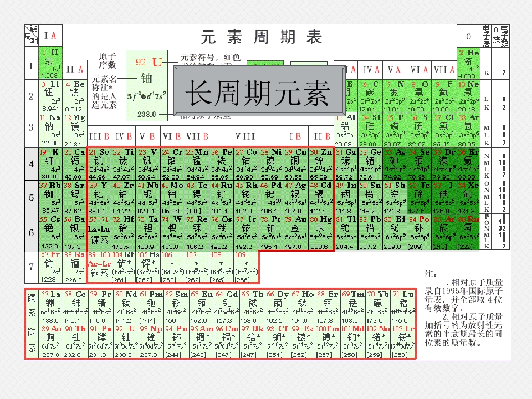Click the Lanthanum (57 La) cell
This screenshot has width=532, height=399.
[50, 306]
